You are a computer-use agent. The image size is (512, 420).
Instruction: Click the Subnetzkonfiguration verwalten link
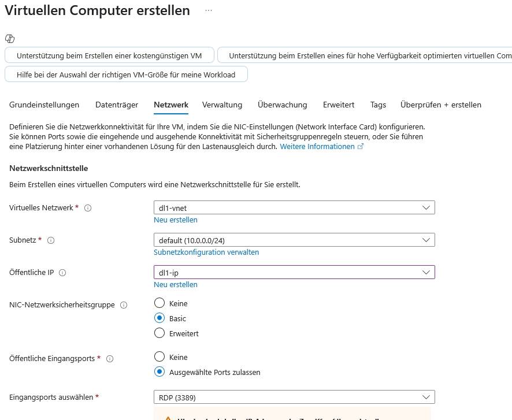click(x=206, y=252)
